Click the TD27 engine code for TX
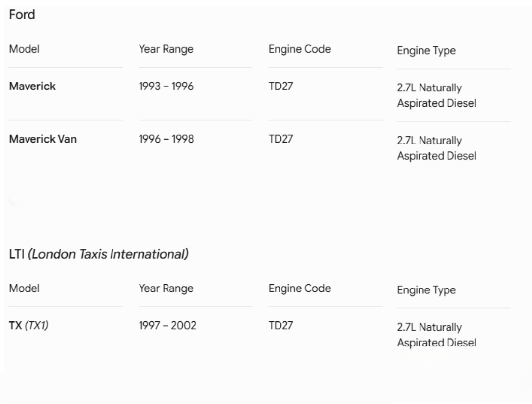The image size is (532, 404). [280, 325]
